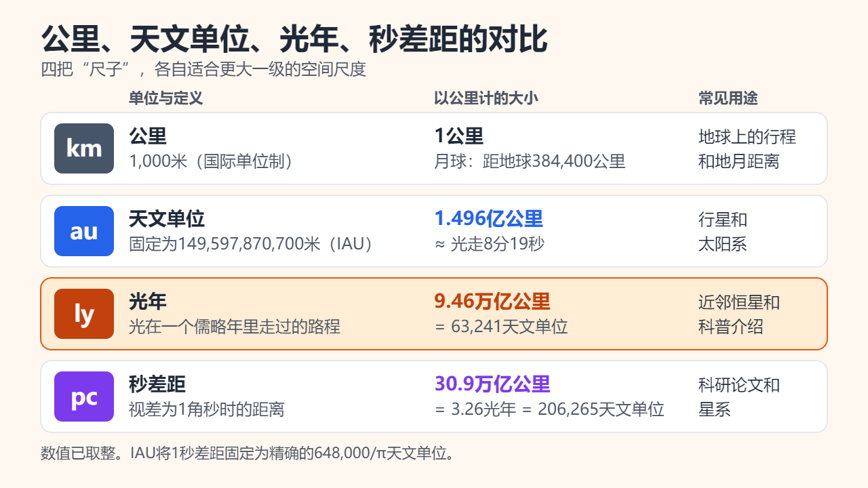Click the unit name 天文单位
This screenshot has width=868, height=488.
[167, 219]
